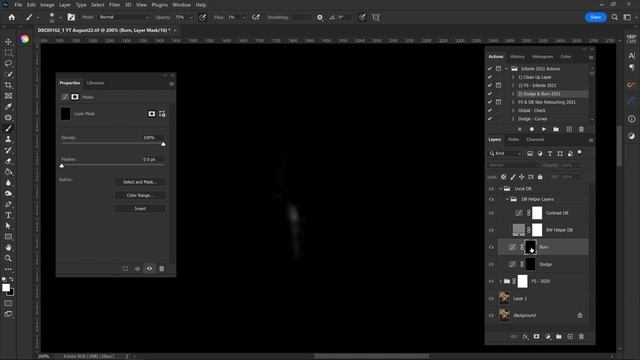The height and width of the screenshot is (360, 640).
Task: Begin recording an action
Action: click(531, 129)
